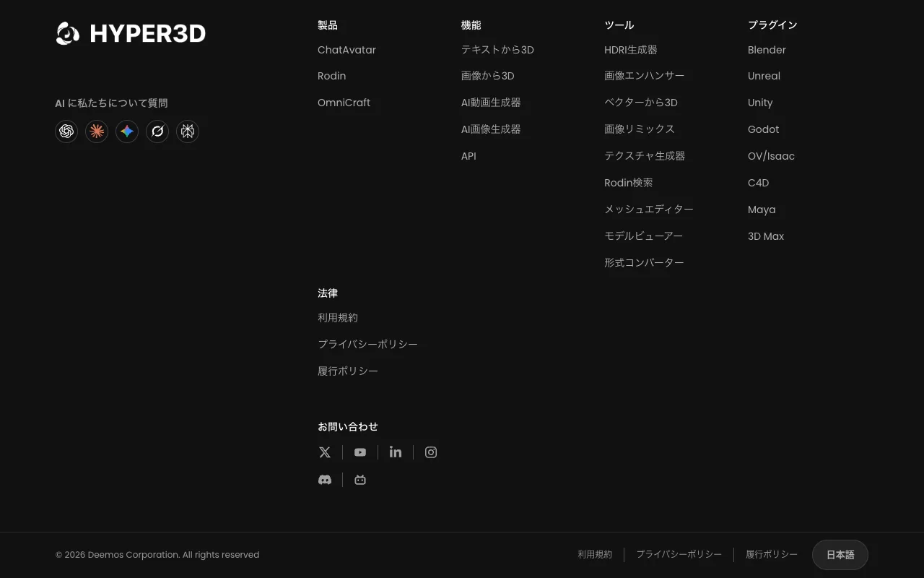Open the 画像リミックス tool
The height and width of the screenshot is (578, 924).
pyautogui.click(x=640, y=129)
